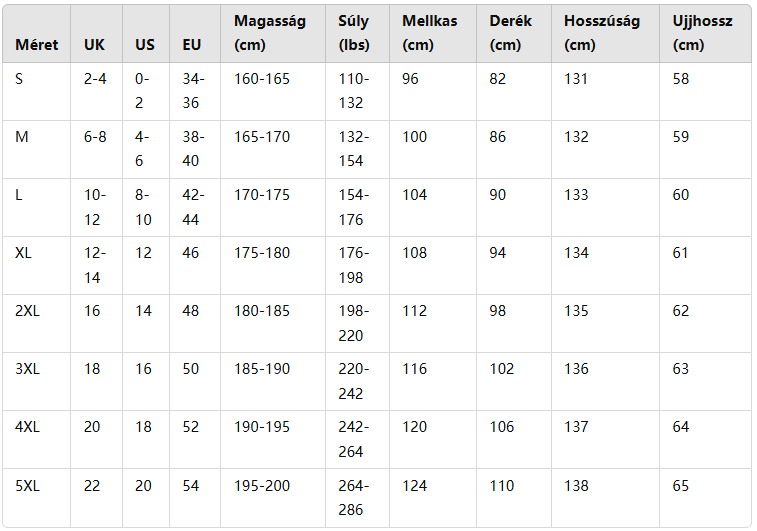Select the UK size 10-12 cell
Screen dimensions: 757x531
tap(95, 207)
